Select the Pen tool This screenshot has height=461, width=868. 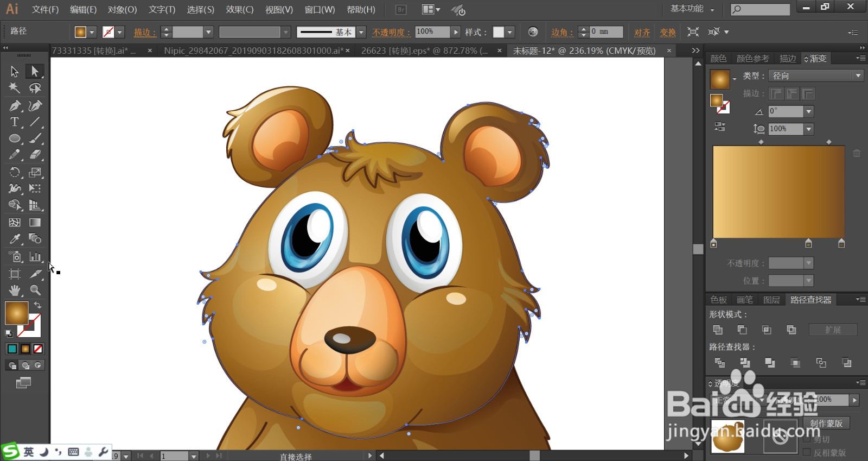point(15,105)
